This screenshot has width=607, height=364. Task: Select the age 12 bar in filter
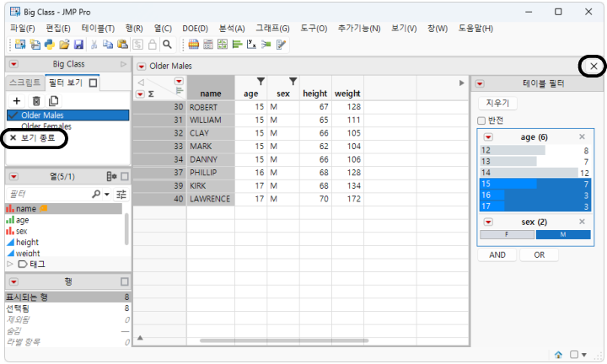534,150
